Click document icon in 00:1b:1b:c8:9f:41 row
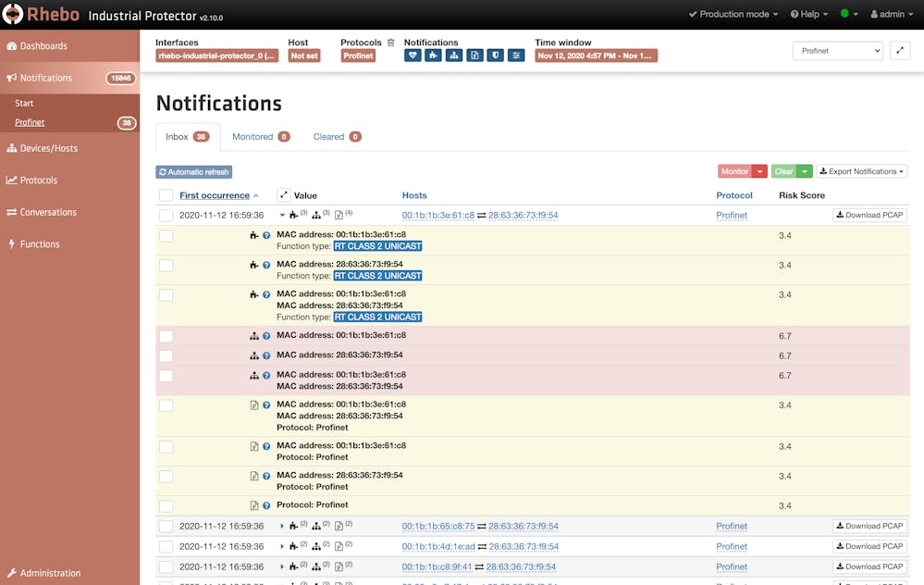Screen dimensions: 924x585 pyautogui.click(x=339, y=566)
